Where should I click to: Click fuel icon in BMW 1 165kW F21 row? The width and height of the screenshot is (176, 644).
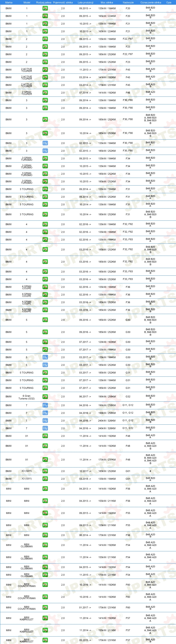coord(45,31)
